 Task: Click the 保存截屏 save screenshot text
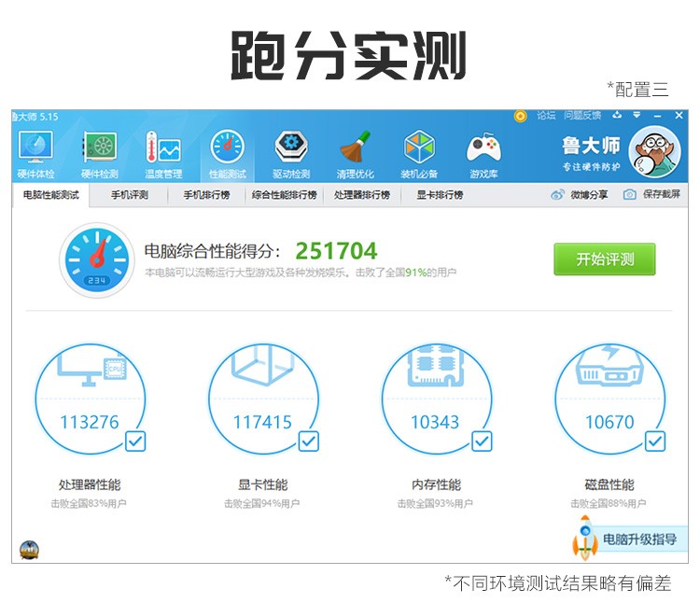click(662, 194)
